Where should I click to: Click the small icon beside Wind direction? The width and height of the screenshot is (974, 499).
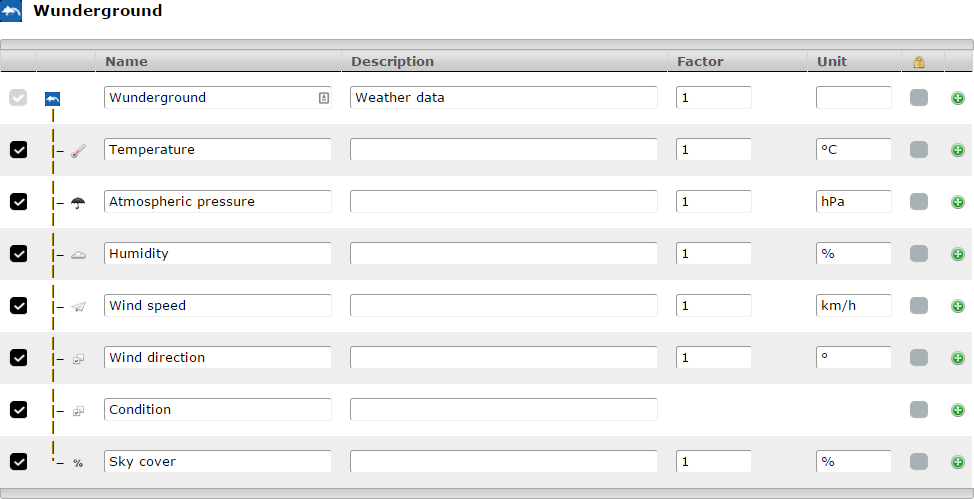[78, 359]
